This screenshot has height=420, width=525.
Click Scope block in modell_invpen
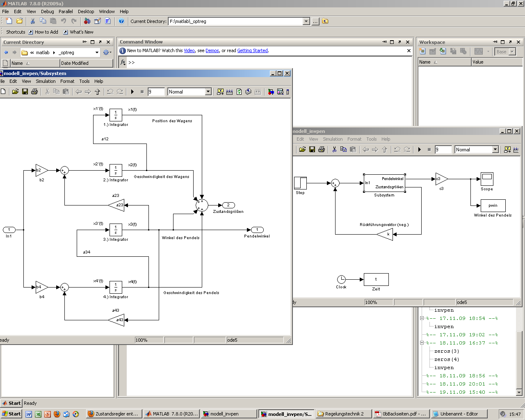(x=487, y=179)
